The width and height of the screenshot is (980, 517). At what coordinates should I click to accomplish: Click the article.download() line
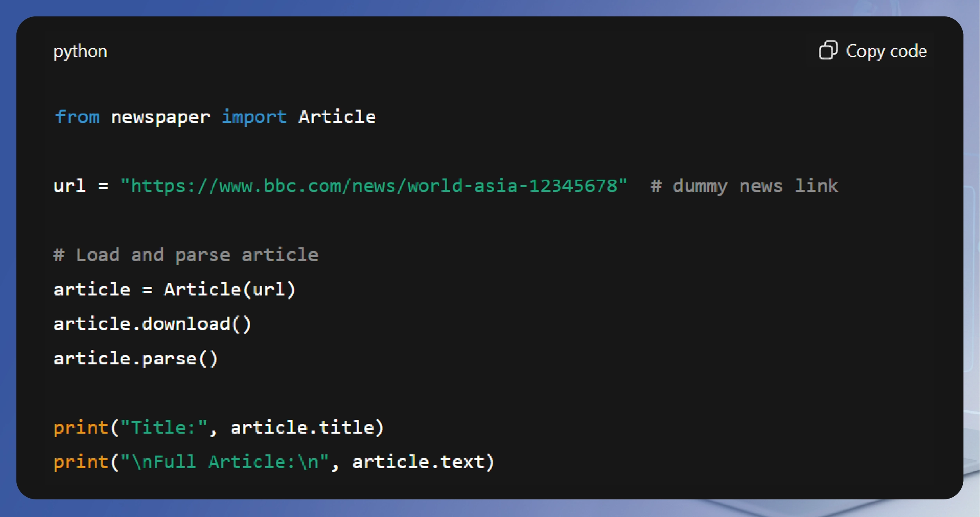point(152,324)
